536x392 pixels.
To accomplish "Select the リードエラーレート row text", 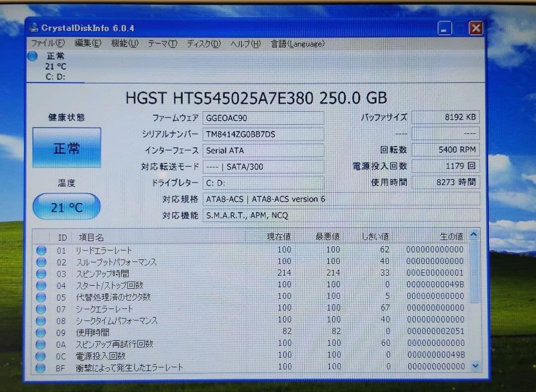I will (x=104, y=251).
